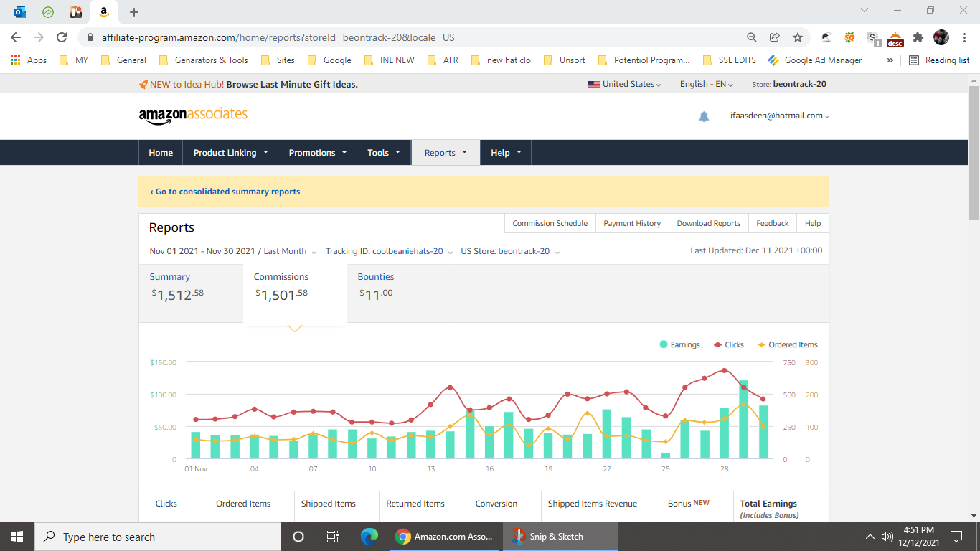Open Commission Schedule tab
This screenshot has width=980, height=551.
pos(550,223)
